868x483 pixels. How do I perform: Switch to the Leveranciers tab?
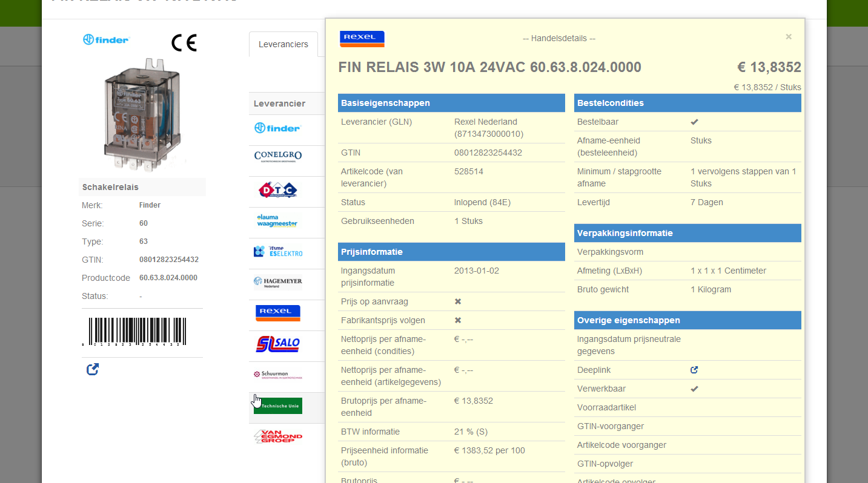pyautogui.click(x=283, y=44)
